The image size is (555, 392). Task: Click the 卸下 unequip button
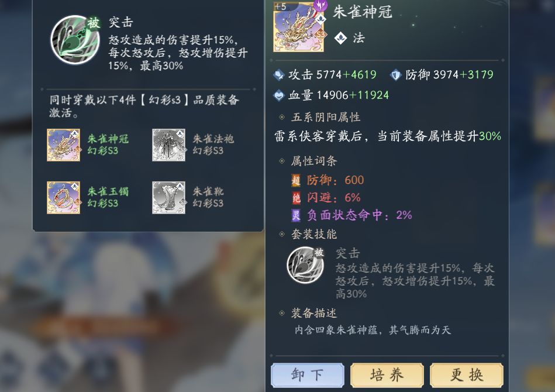coord(307,375)
